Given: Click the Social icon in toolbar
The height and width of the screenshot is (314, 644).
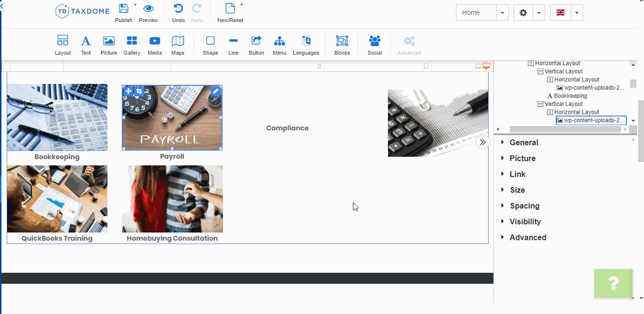Looking at the screenshot, I should (x=375, y=41).
